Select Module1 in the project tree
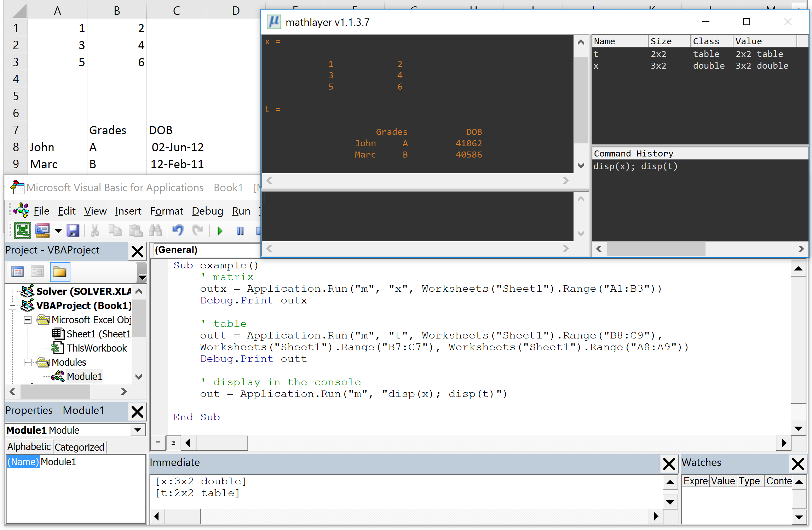This screenshot has height=530, width=812. [84, 376]
